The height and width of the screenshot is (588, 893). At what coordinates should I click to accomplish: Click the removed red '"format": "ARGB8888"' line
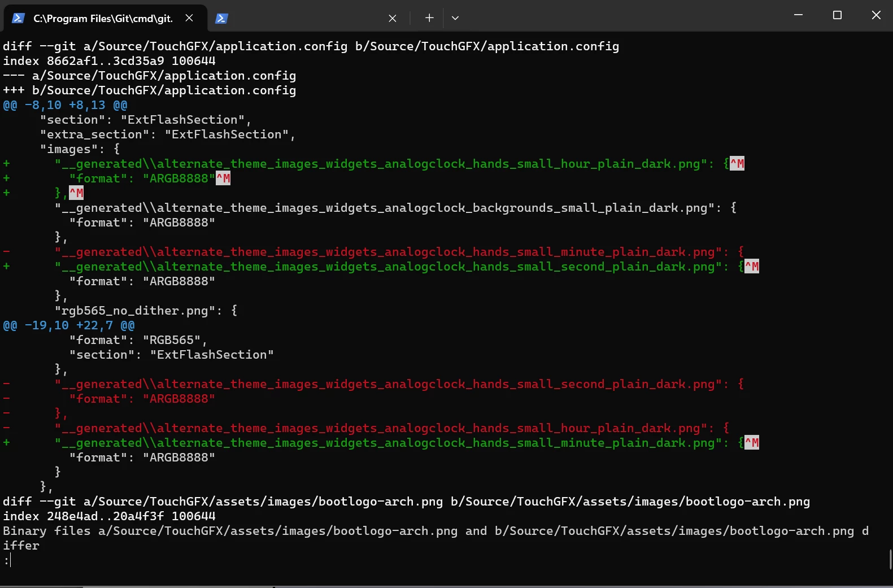(x=109, y=399)
